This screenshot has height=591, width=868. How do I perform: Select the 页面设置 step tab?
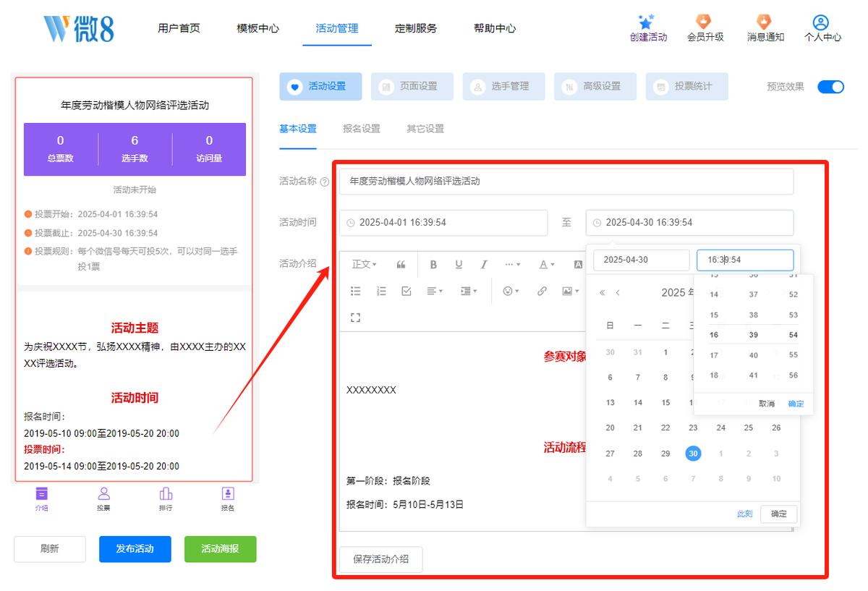[x=412, y=86]
